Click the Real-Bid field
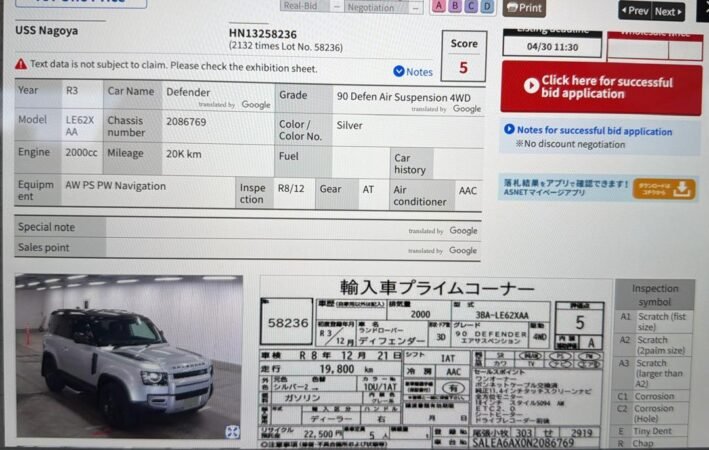Screen dimensions: 709x450 click(306, 6)
